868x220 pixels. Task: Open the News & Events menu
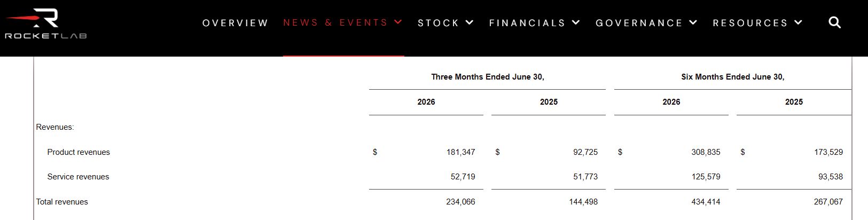[x=335, y=22]
